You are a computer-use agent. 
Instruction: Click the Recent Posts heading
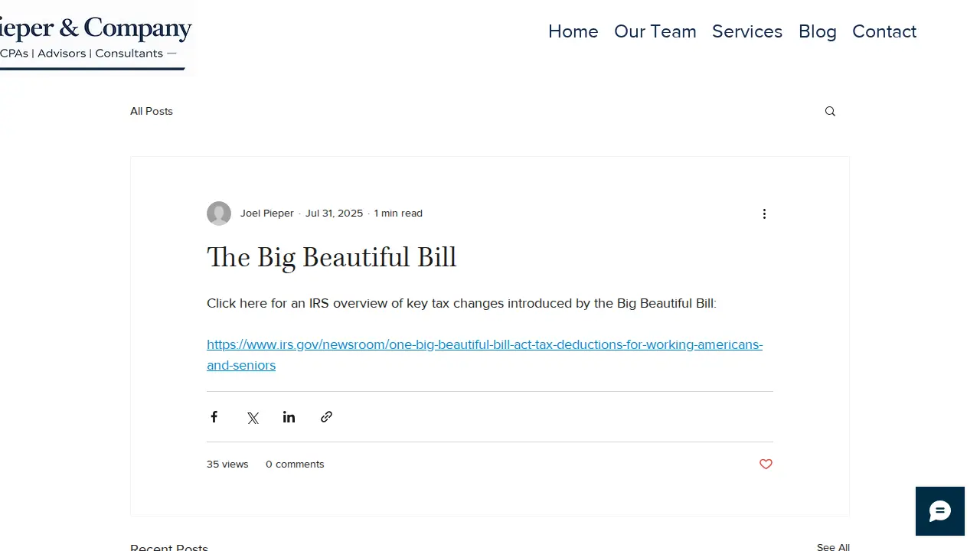click(x=169, y=546)
